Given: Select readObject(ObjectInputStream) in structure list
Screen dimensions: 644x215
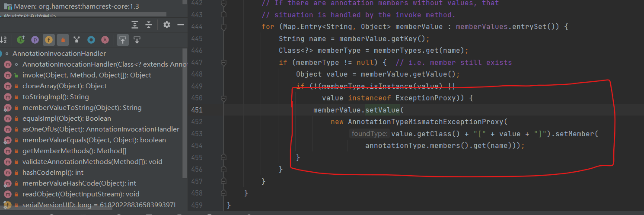Looking at the screenshot, I should click(x=81, y=194).
